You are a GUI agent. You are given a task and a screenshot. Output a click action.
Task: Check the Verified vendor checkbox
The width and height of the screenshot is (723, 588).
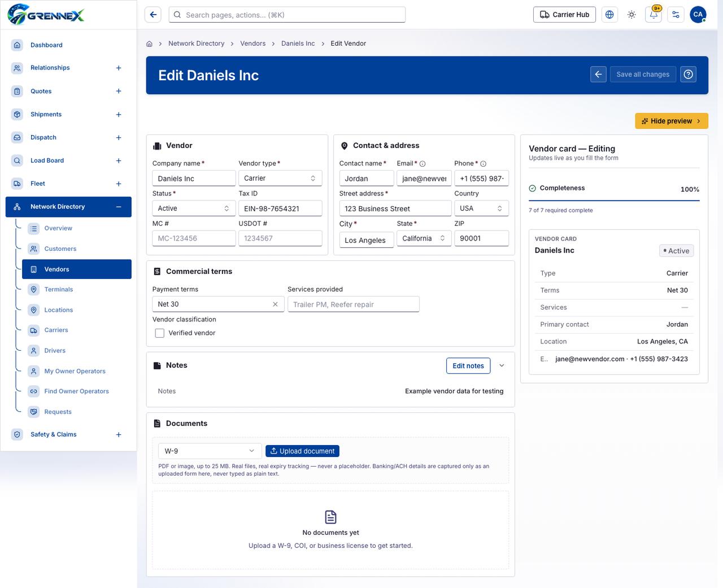point(160,333)
